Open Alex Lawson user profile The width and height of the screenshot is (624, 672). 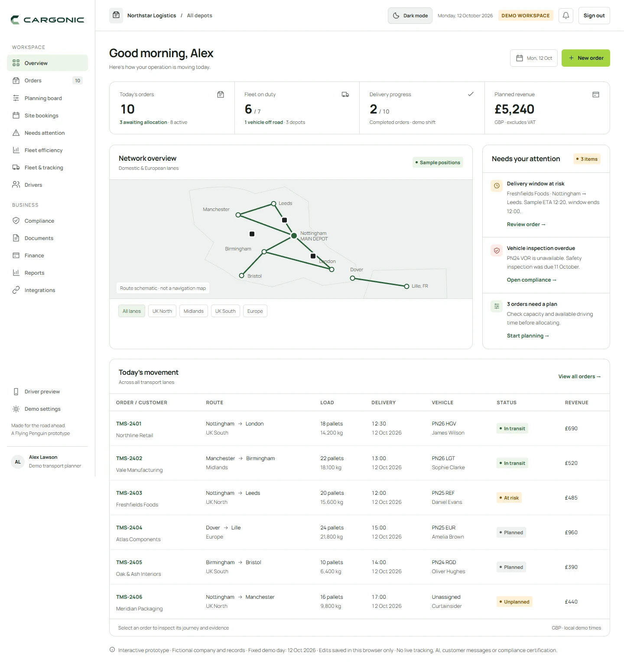tap(47, 462)
